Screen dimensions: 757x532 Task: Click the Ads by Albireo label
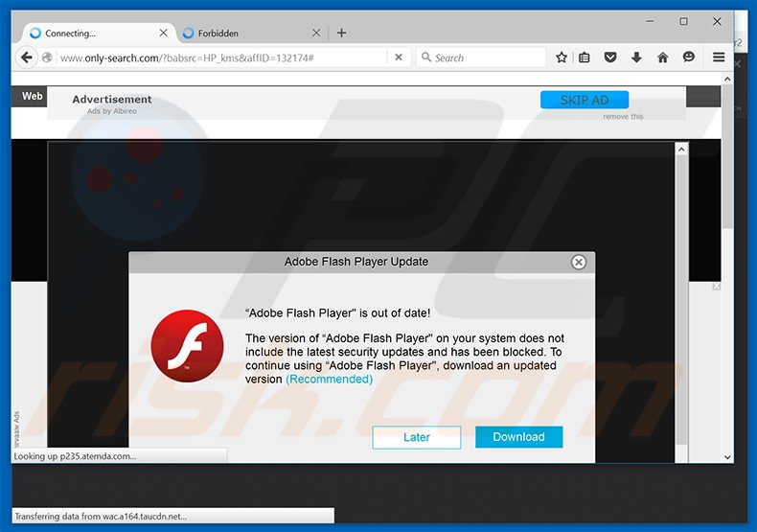coord(112,111)
